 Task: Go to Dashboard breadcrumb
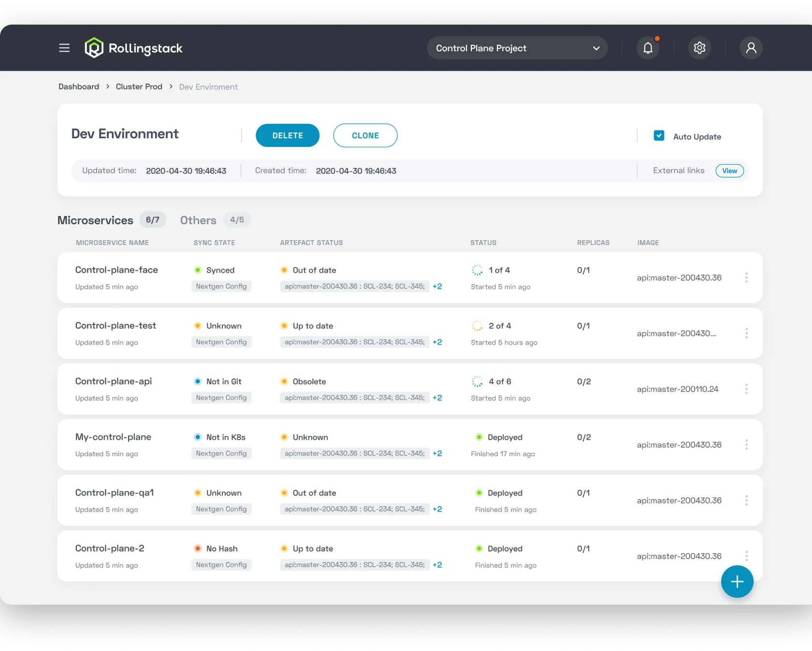(x=79, y=87)
